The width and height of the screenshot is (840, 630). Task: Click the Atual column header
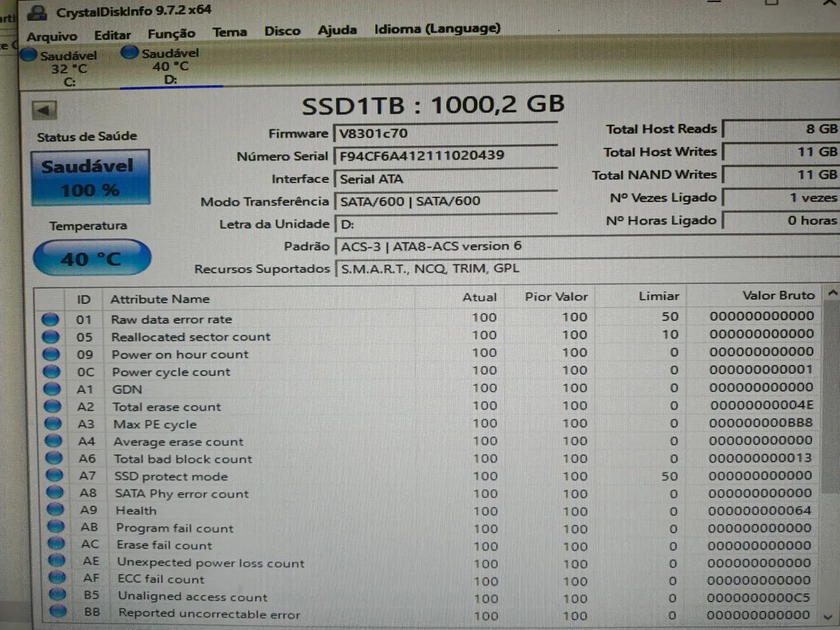[458, 297]
